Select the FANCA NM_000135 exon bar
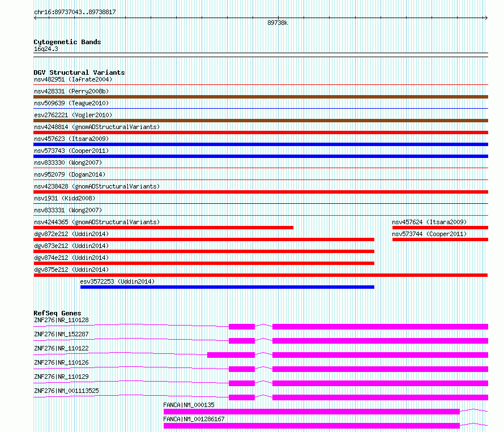This screenshot has height=432, width=504. pos(311,412)
